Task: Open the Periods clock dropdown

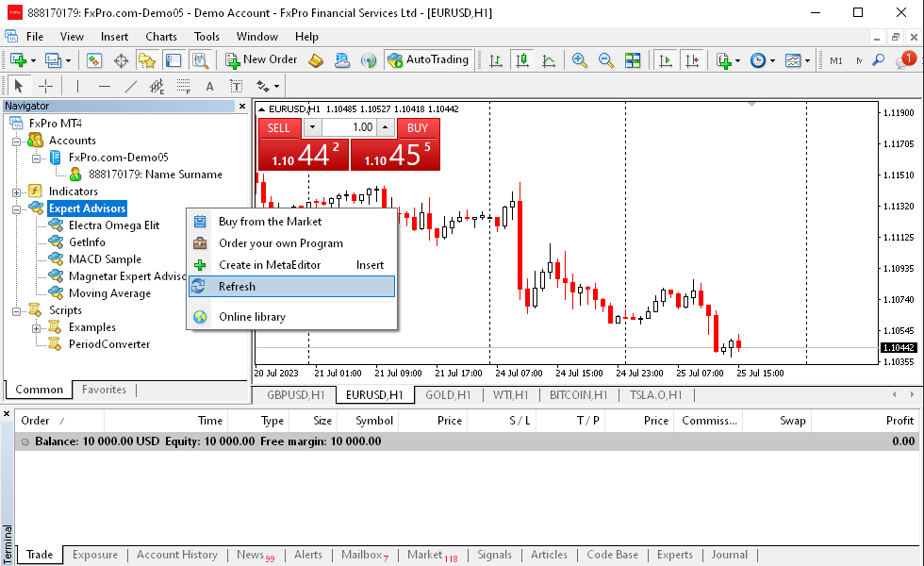Action: (x=762, y=60)
